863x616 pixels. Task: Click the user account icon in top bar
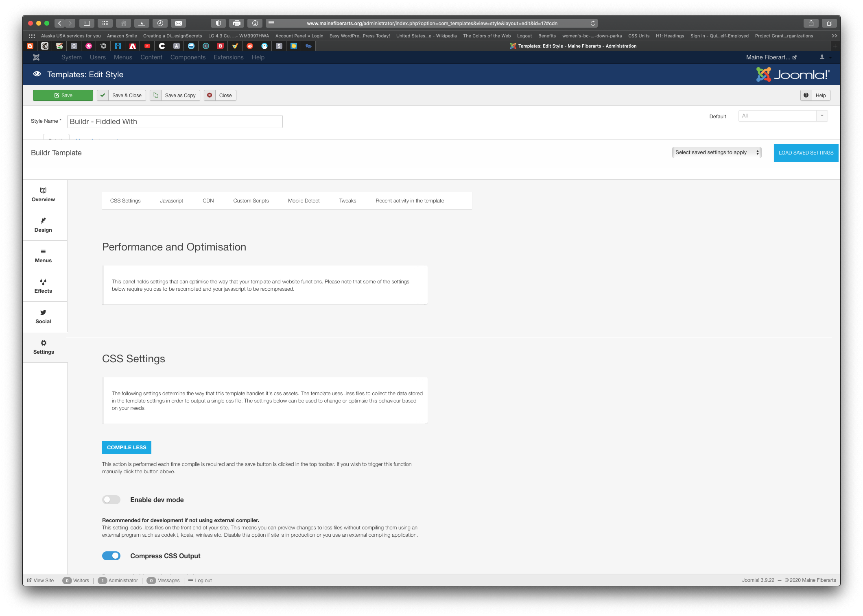point(822,57)
